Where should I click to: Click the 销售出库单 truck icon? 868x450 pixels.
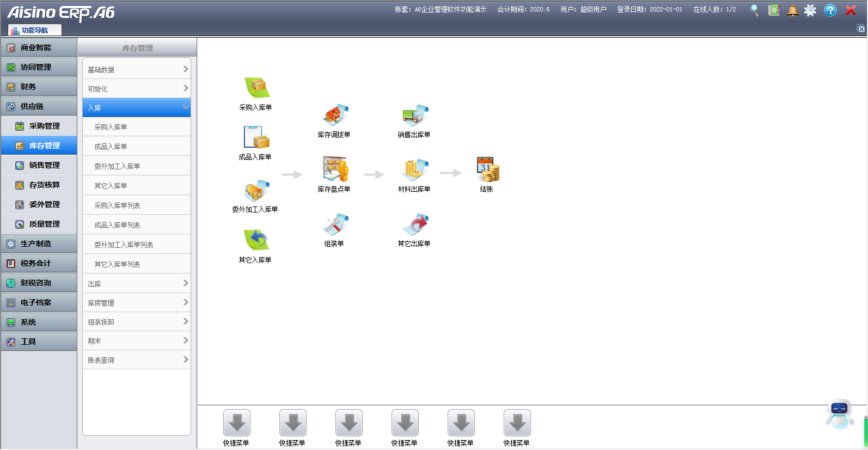point(415,115)
